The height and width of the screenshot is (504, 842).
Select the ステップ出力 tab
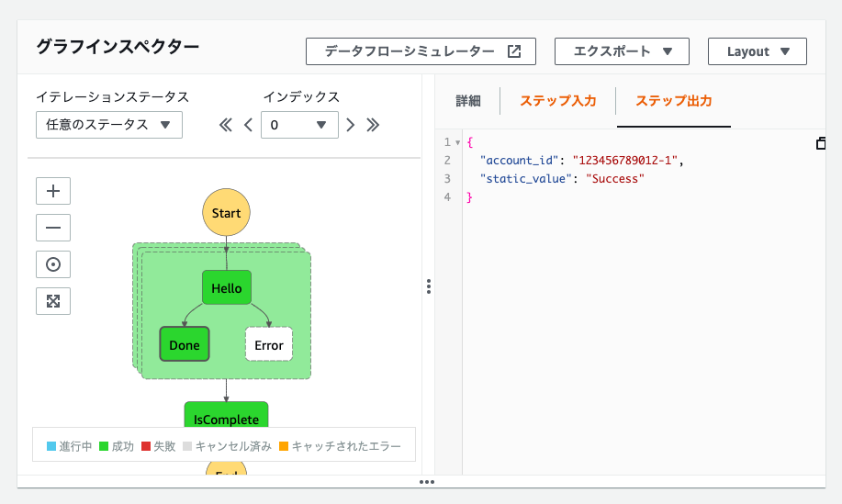click(674, 101)
